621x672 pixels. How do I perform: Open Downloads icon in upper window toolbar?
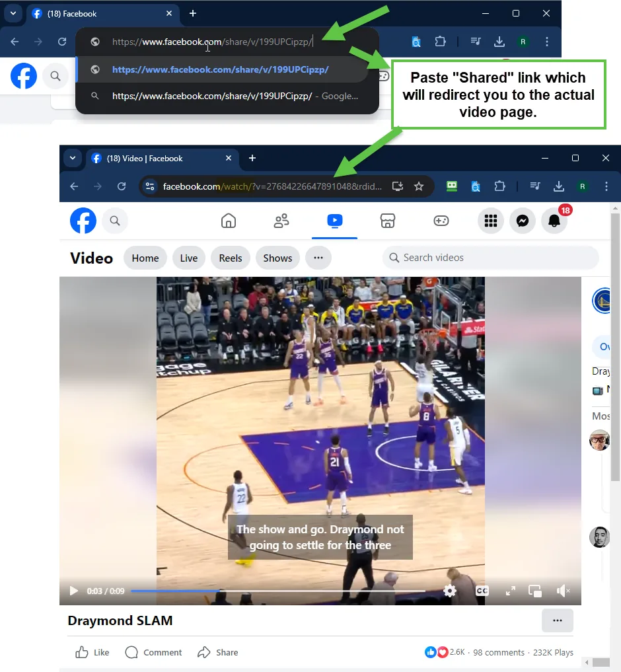tap(499, 42)
